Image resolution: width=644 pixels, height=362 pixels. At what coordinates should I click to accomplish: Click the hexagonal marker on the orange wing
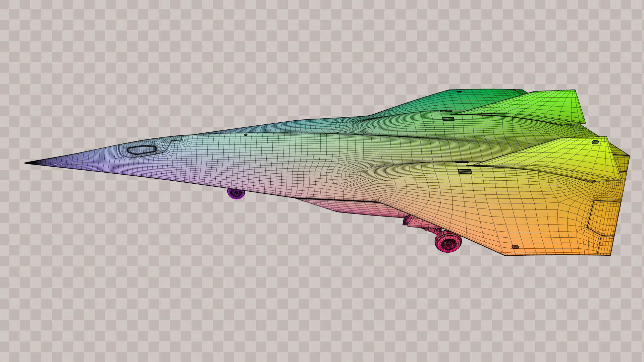[516, 246]
